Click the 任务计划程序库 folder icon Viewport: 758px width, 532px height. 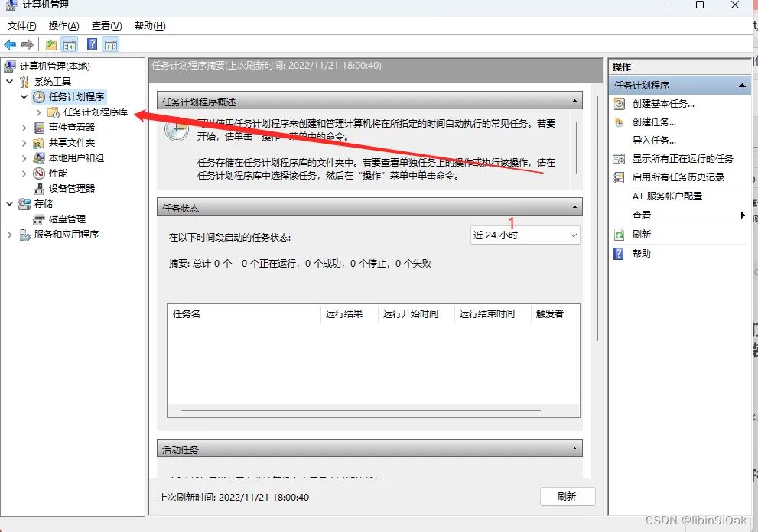[54, 112]
